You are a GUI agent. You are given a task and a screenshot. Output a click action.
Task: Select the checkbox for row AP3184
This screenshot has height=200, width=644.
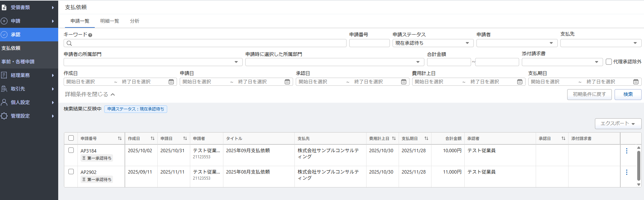click(x=71, y=150)
